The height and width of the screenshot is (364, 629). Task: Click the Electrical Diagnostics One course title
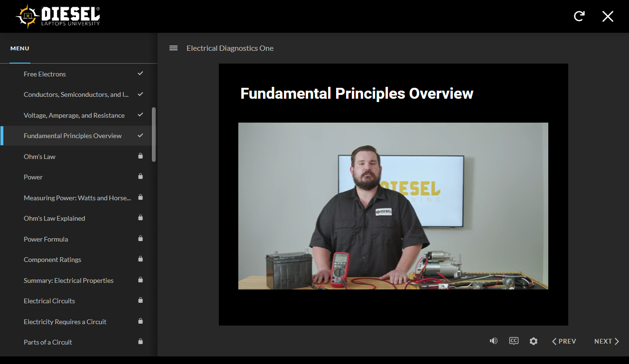point(230,48)
